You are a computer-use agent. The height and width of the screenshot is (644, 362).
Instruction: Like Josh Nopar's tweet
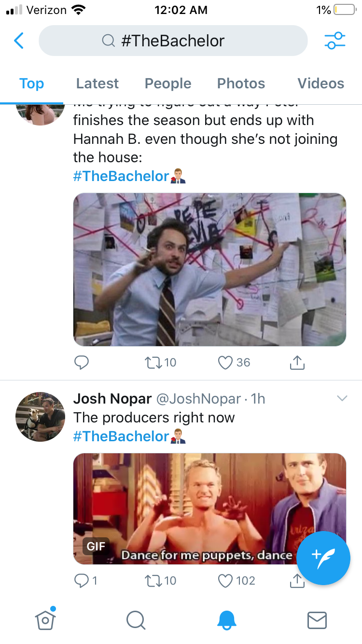pos(225,580)
